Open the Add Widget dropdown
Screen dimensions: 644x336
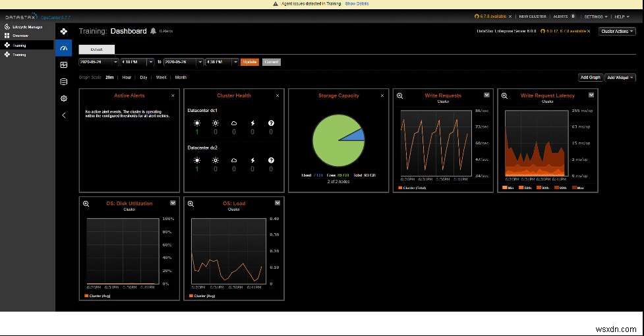point(620,78)
